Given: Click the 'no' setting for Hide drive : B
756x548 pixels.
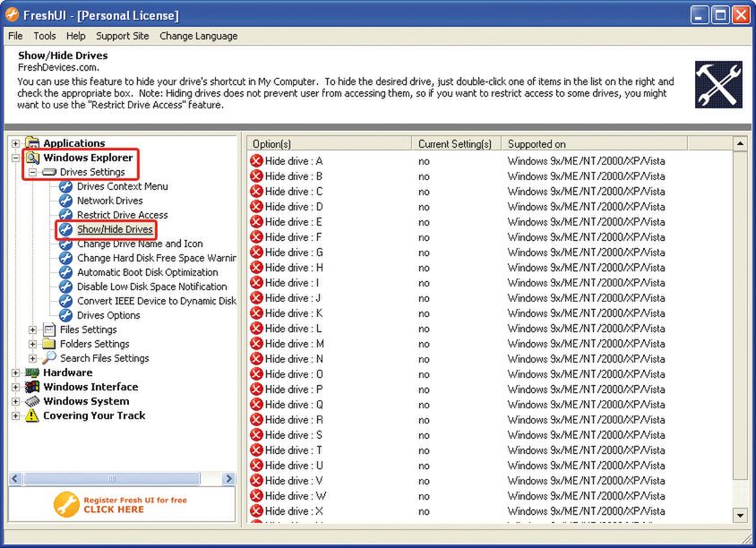Looking at the screenshot, I should (x=424, y=176).
